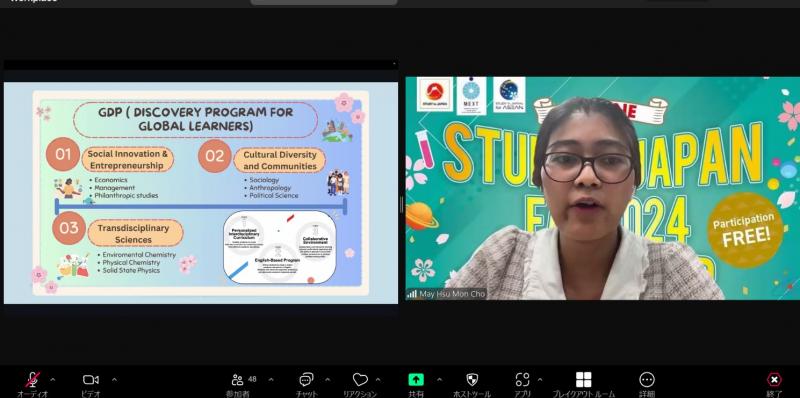
Task: Expand participants options chevron
Action: [271, 380]
